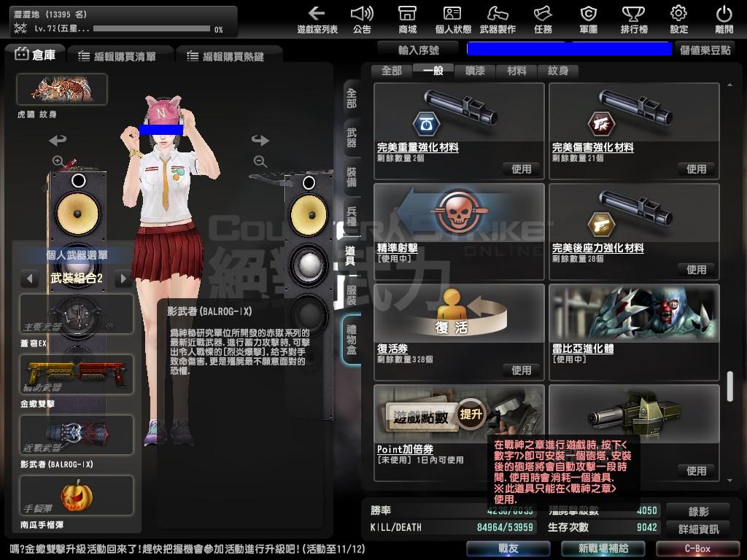Viewport: 747px width, 560px height.
Task: Open the clan (軍團) shield icon
Action: (589, 20)
